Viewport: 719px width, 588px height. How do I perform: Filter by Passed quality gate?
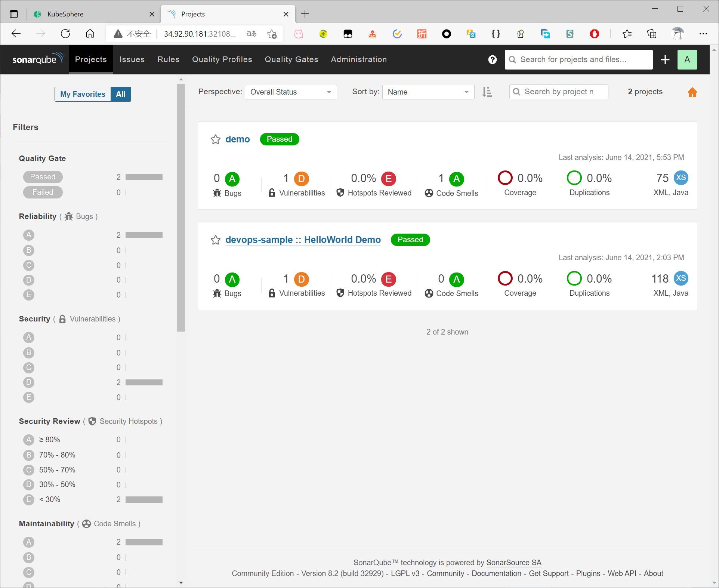pos(43,177)
